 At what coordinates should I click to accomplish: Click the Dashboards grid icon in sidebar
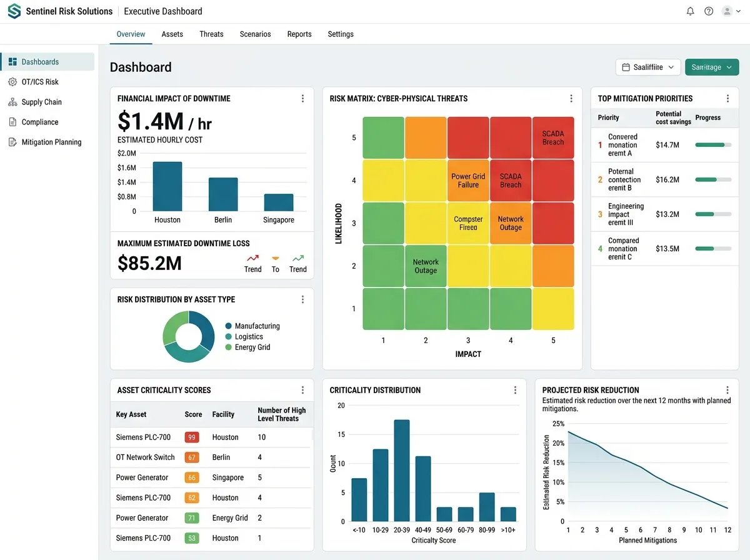click(12, 62)
